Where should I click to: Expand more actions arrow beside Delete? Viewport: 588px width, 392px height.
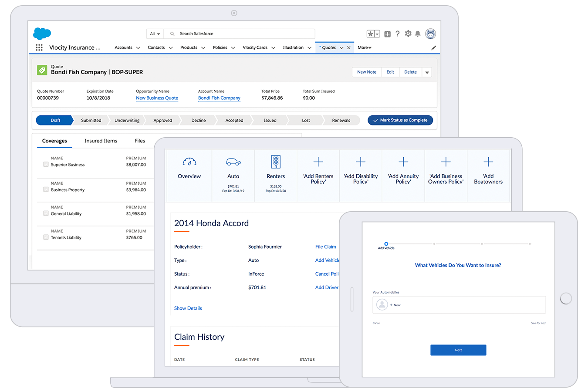[427, 72]
